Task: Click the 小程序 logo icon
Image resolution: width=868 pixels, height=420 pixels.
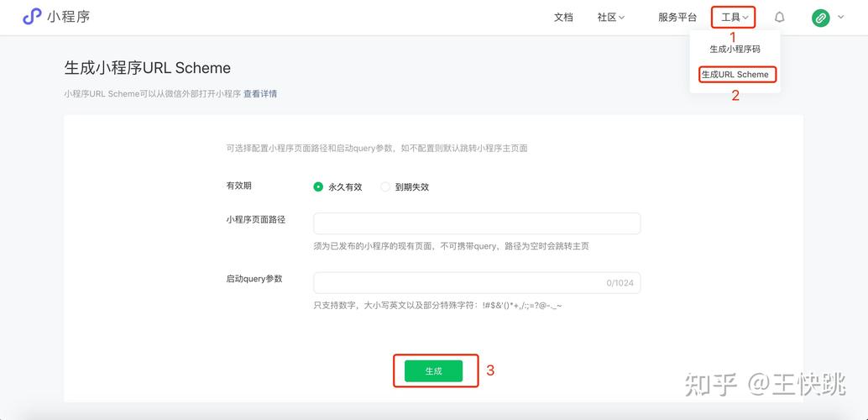Action: pyautogui.click(x=32, y=17)
